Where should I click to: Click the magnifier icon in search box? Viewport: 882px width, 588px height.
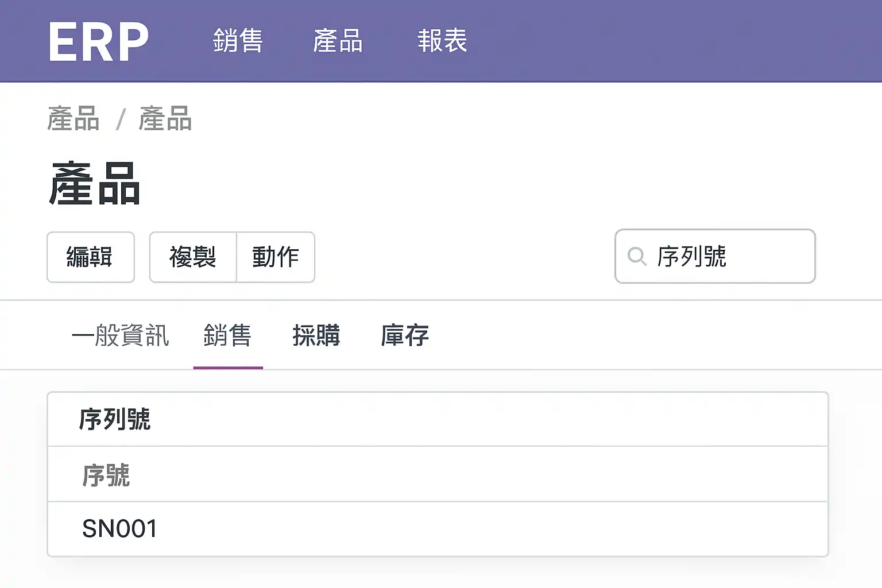coord(636,256)
